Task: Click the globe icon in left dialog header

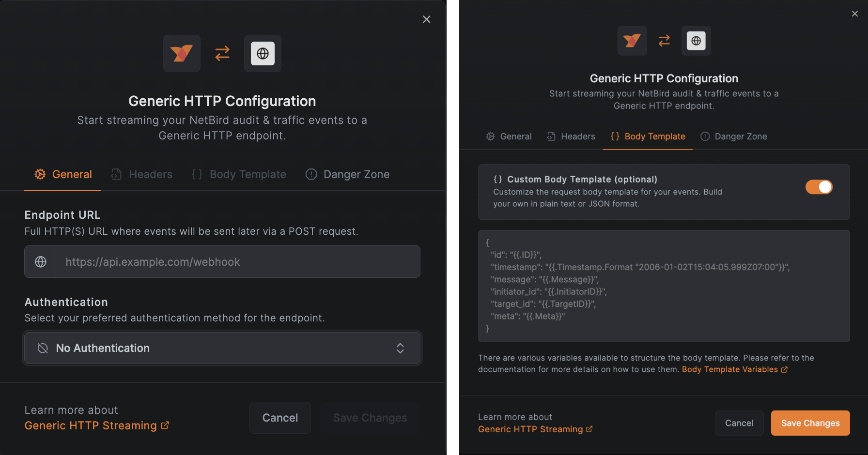Action: pyautogui.click(x=263, y=54)
